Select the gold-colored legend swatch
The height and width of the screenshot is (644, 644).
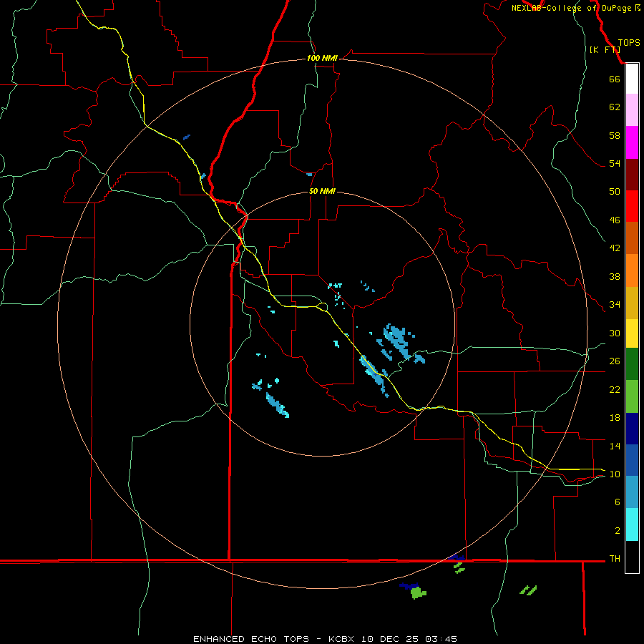pos(632,303)
